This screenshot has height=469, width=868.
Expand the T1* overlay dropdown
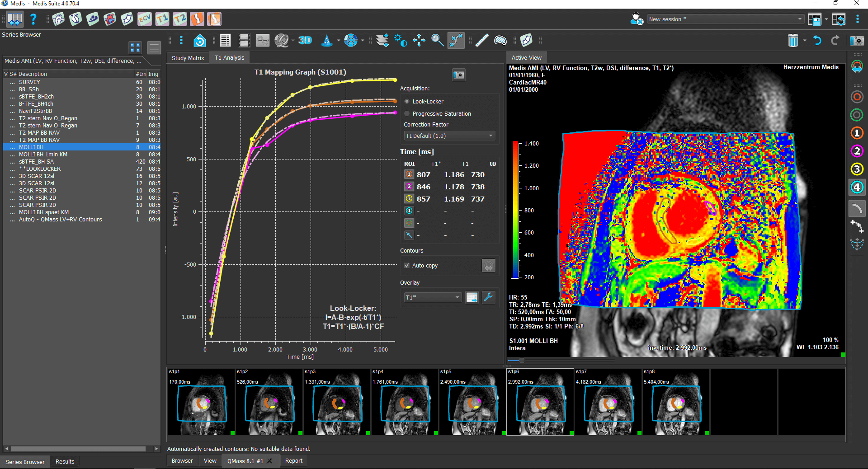coord(433,297)
